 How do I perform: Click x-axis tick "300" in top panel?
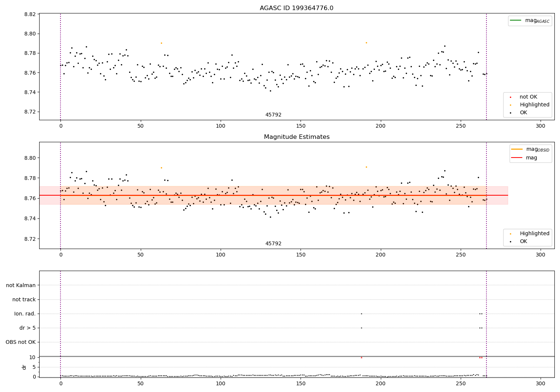coord(541,126)
